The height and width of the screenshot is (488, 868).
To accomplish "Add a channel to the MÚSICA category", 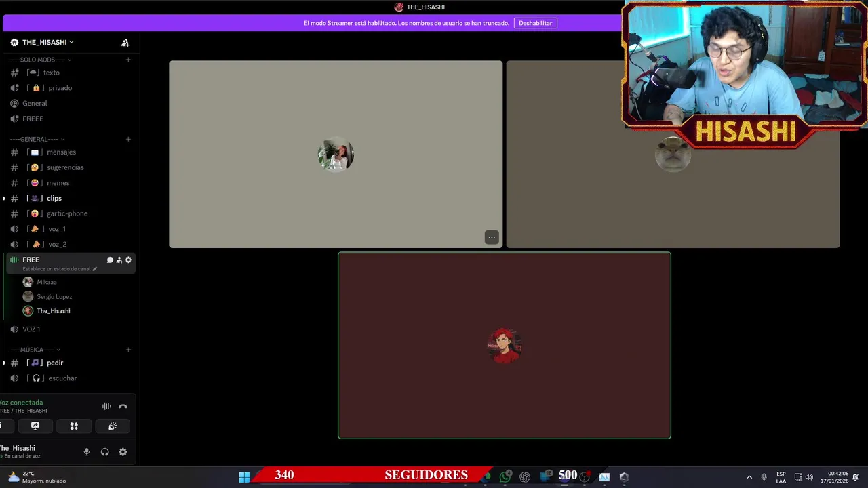I will (x=128, y=350).
